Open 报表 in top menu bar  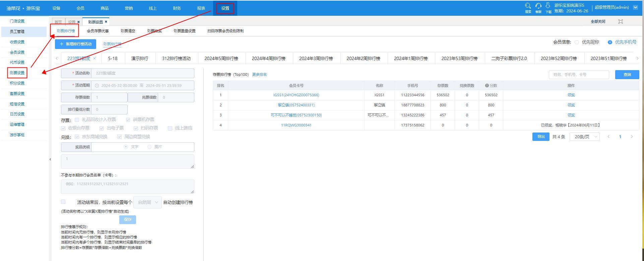tap(201, 8)
